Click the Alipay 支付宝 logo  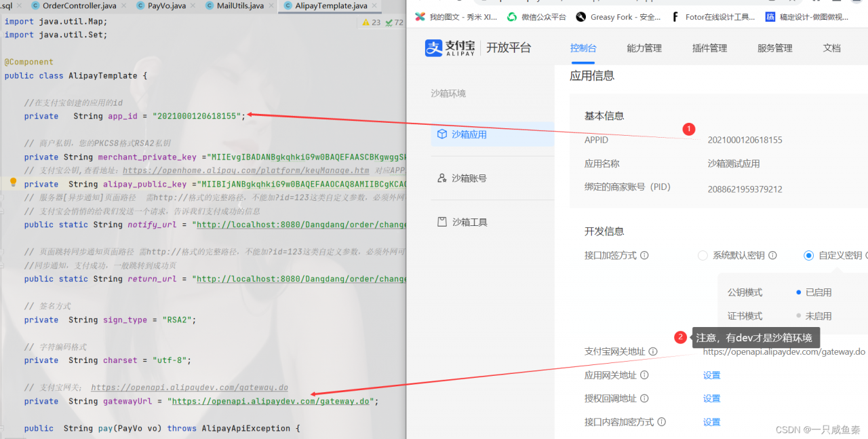(x=450, y=48)
